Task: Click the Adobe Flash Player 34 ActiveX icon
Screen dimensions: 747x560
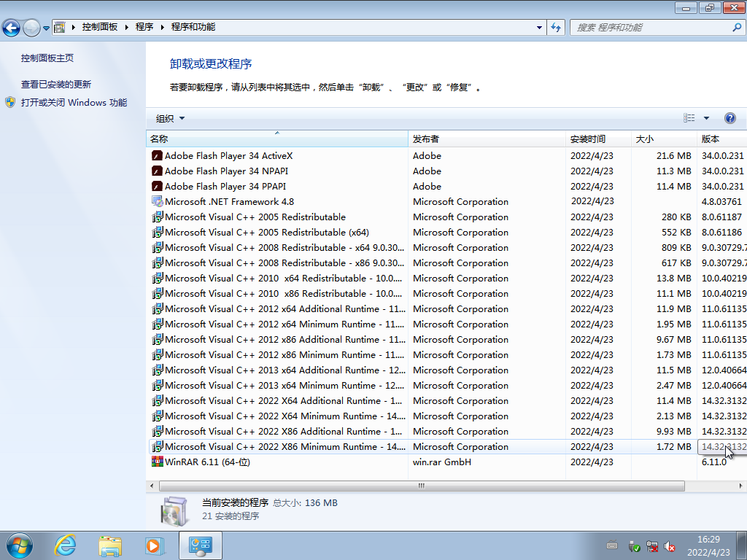Action: pyautogui.click(x=158, y=156)
